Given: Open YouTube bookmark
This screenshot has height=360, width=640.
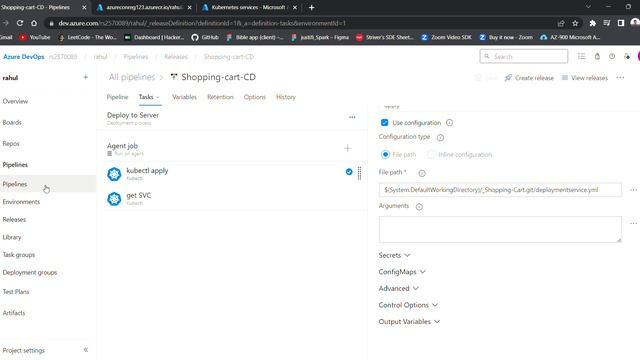Looking at the screenshot, I should tap(35, 37).
